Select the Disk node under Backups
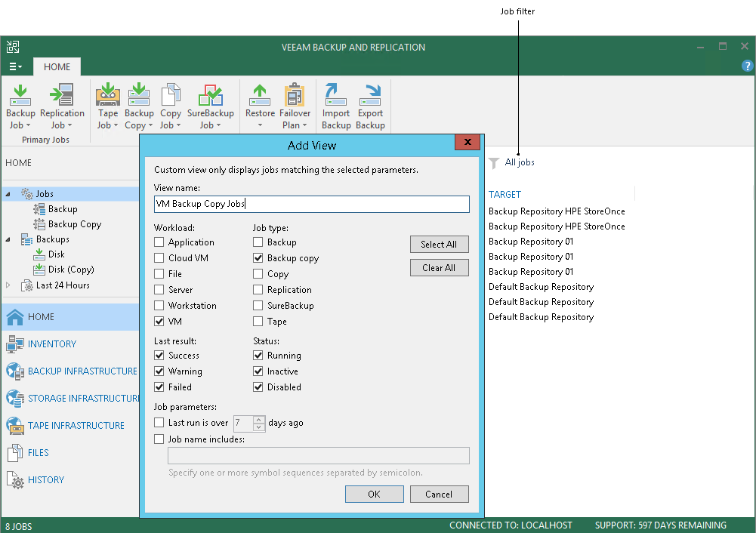Viewport: 756px width, 533px height. click(x=57, y=254)
